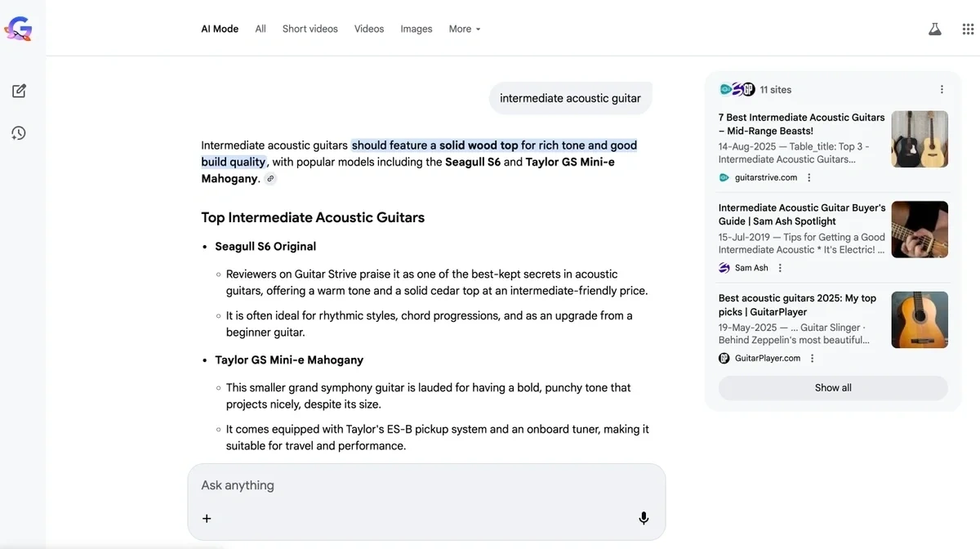Image resolution: width=980 pixels, height=549 pixels.
Task: Click the guitarstrive.com favicon
Action: 723,177
